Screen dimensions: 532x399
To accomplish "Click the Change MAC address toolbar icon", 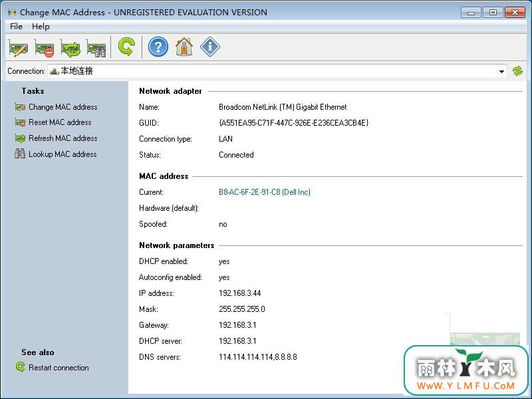I will click(x=19, y=48).
